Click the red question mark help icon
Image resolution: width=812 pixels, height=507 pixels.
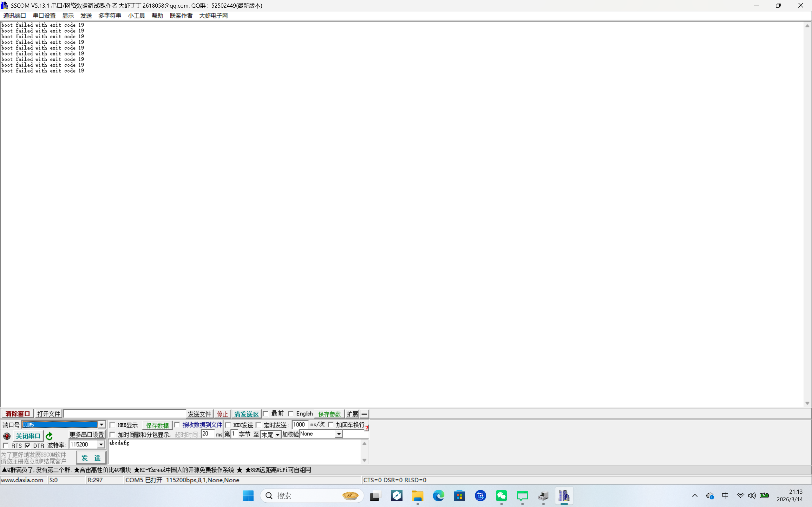[367, 428]
